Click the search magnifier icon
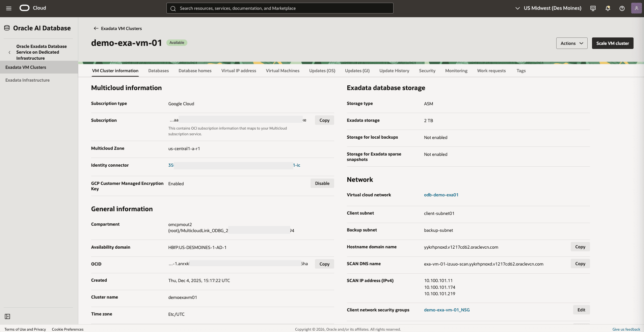 point(173,8)
